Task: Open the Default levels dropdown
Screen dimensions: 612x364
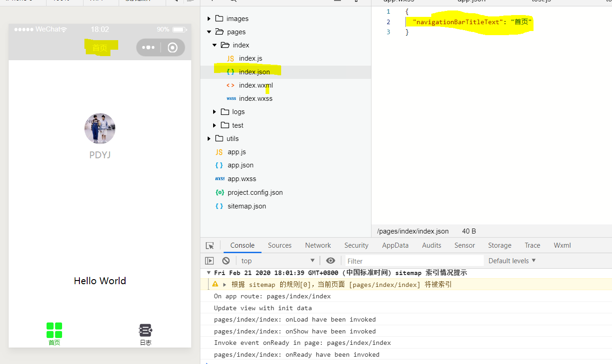Action: 512,261
